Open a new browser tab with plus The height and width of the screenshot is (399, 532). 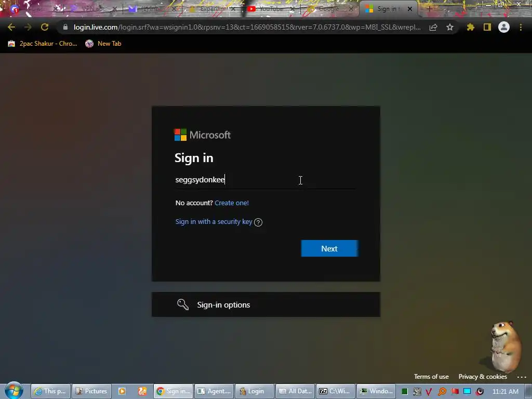click(429, 9)
